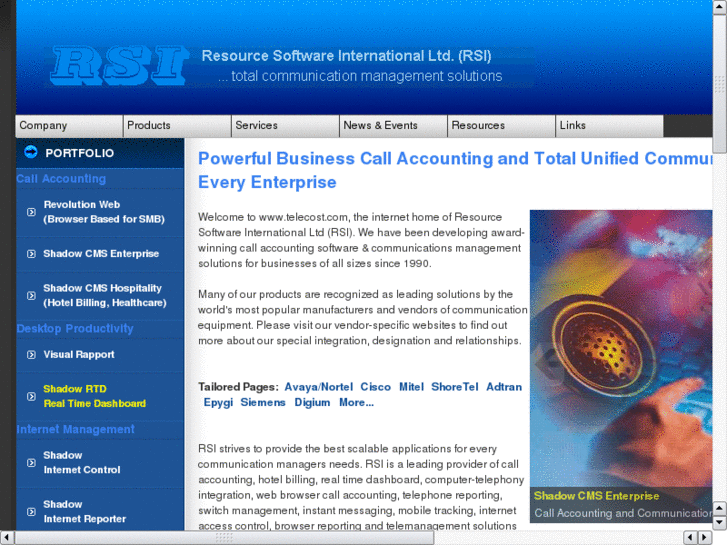Open the Adtran tailored page
Viewport: 727px width, 545px height.
pos(504,387)
